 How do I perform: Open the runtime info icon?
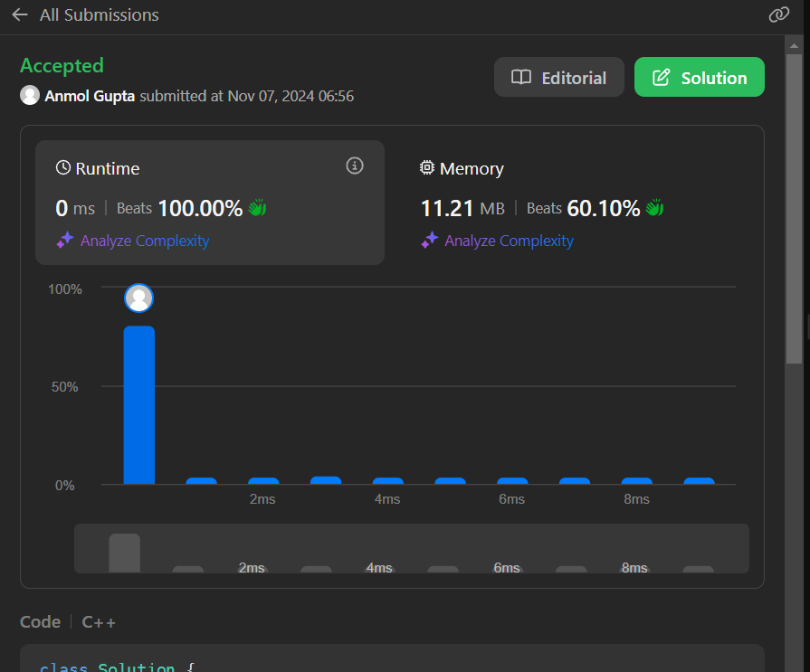355,166
